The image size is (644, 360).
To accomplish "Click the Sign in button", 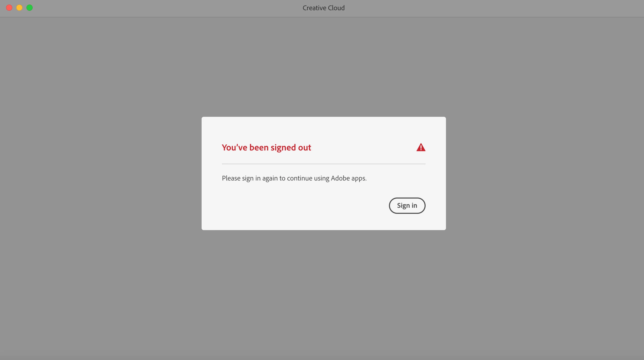I will click(x=407, y=205).
